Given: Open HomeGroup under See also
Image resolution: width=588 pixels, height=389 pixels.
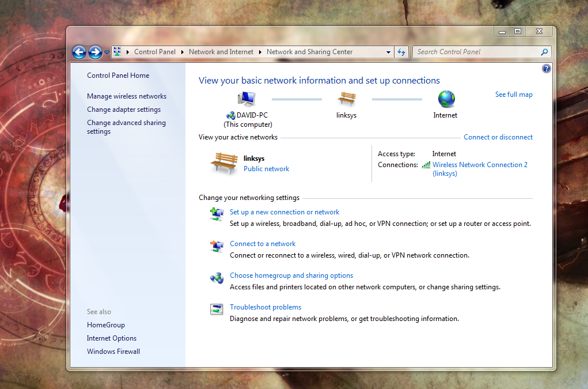Looking at the screenshot, I should pos(106,325).
